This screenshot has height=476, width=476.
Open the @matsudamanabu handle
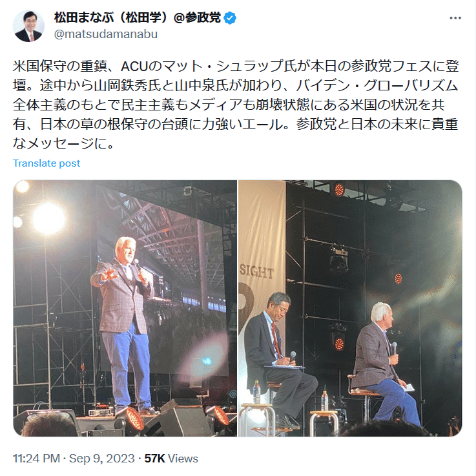click(x=106, y=34)
